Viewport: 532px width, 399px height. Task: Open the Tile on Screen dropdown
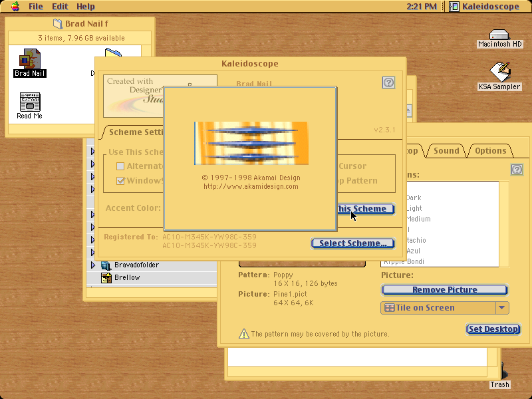pyautogui.click(x=445, y=308)
